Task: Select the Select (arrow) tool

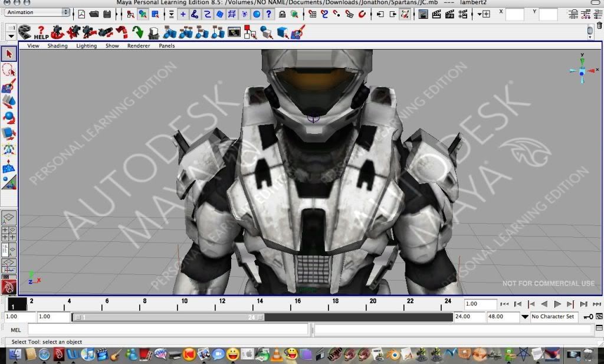Action: [x=9, y=54]
